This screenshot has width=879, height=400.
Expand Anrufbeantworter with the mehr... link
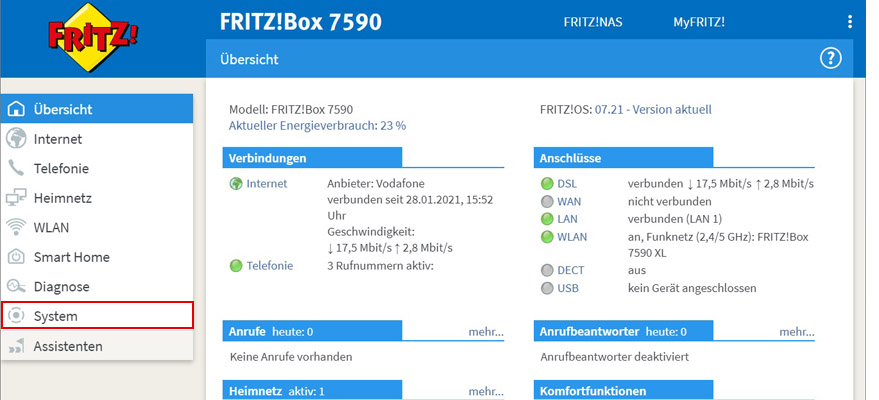pyautogui.click(x=796, y=331)
